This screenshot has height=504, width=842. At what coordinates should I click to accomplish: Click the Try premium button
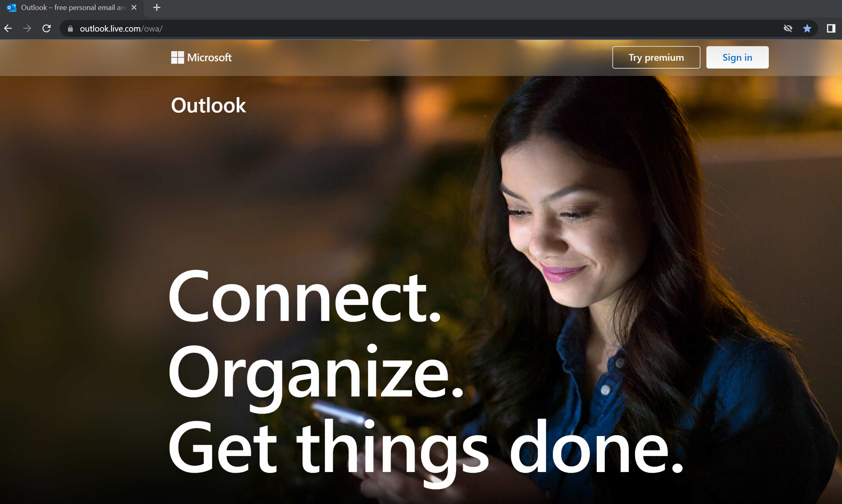[656, 57]
